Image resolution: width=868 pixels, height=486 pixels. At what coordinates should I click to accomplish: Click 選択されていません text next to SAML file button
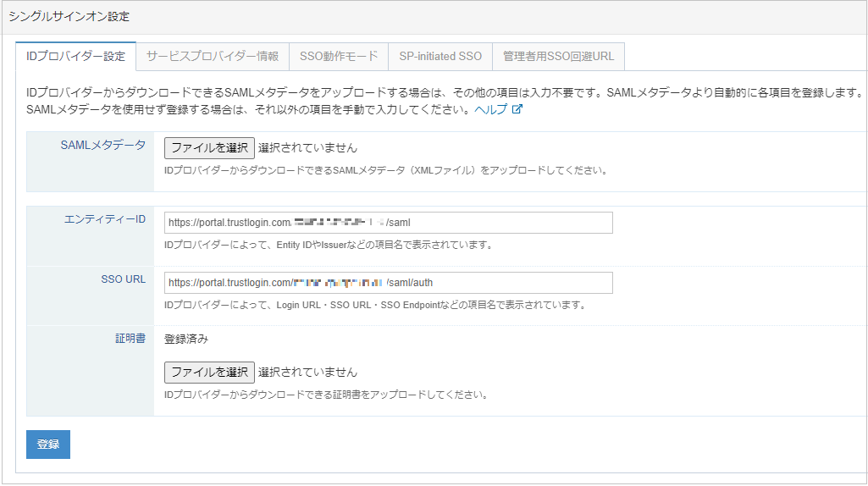click(x=307, y=148)
